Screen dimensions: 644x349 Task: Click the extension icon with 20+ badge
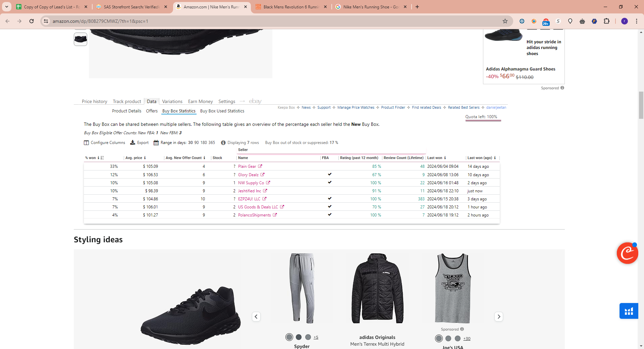(546, 22)
